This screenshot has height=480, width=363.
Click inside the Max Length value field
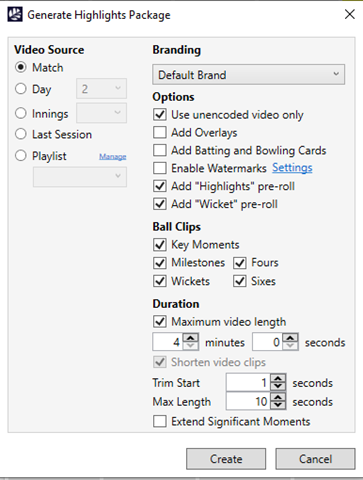248,401
